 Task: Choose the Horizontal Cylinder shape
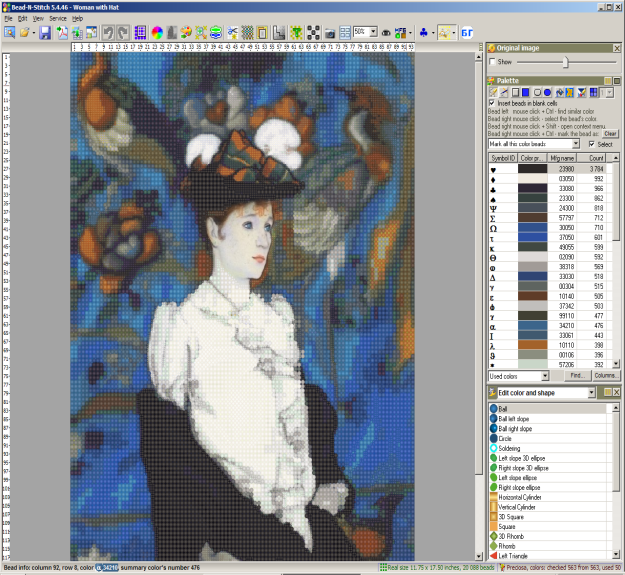click(548, 497)
